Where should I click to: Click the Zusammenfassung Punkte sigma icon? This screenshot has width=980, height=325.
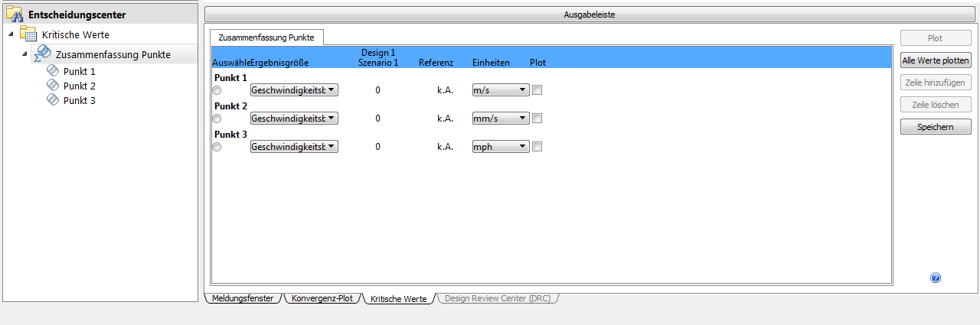[43, 54]
